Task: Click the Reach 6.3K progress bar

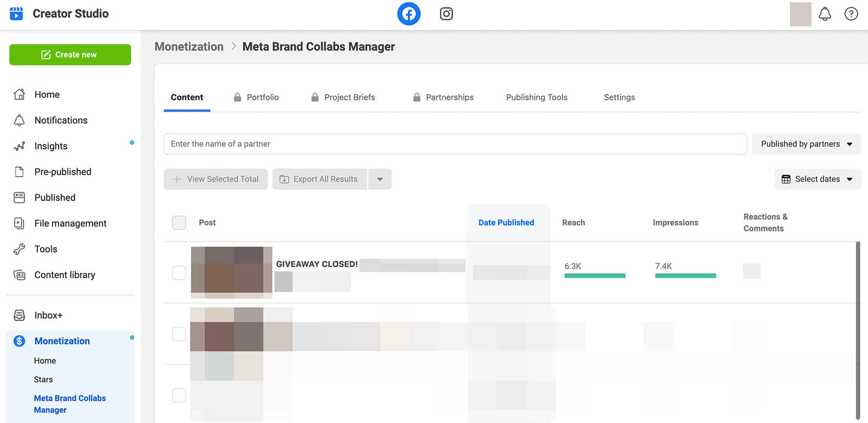Action: pos(595,276)
